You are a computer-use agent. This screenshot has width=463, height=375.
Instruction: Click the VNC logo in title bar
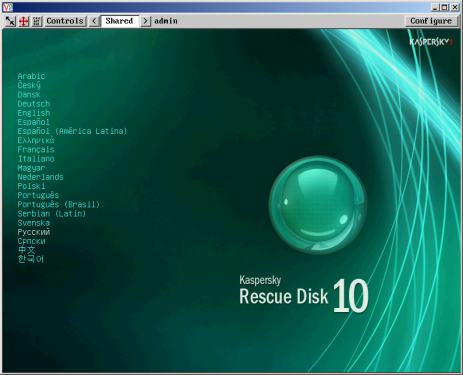tap(8, 7)
